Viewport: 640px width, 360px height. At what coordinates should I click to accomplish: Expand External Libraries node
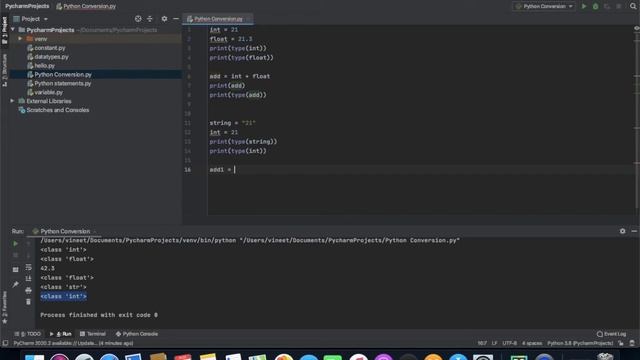click(12, 101)
